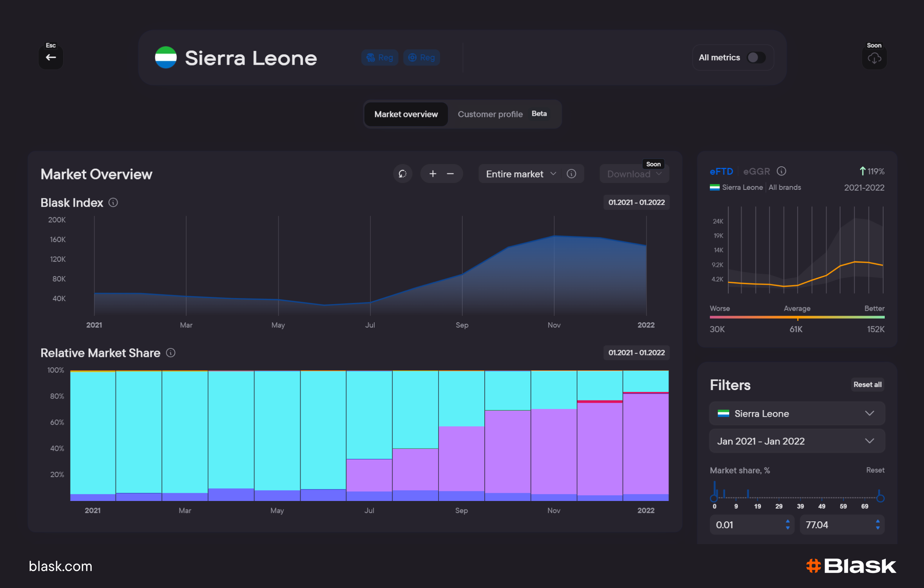Click the reset zoom refresh icon
This screenshot has width=924, height=588.
402,174
